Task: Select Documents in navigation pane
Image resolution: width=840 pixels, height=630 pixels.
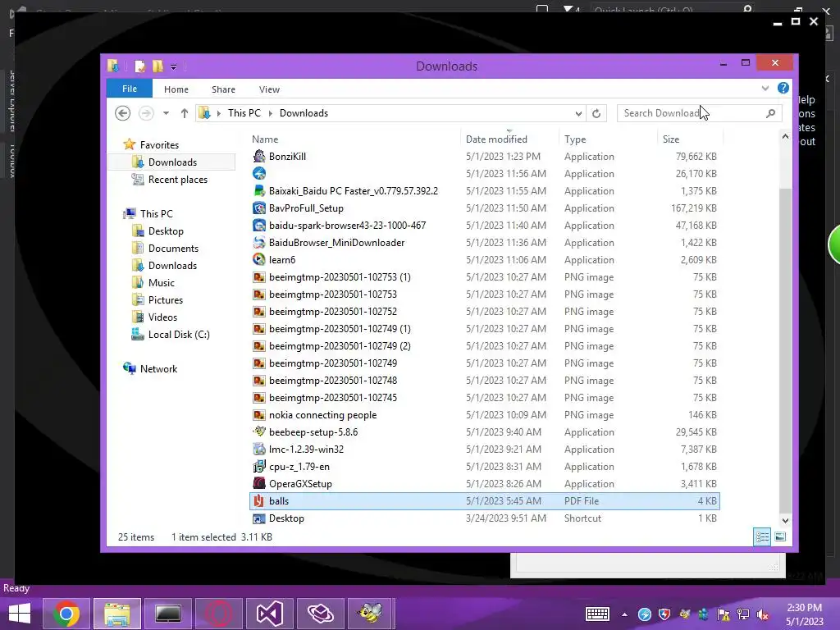Action: coord(173,248)
